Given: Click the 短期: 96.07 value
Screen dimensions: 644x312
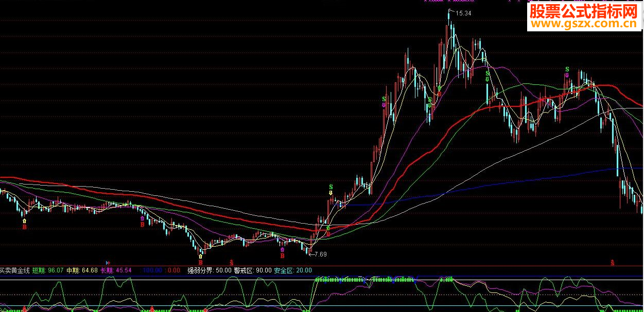Looking at the screenshot, I should tap(48, 270).
